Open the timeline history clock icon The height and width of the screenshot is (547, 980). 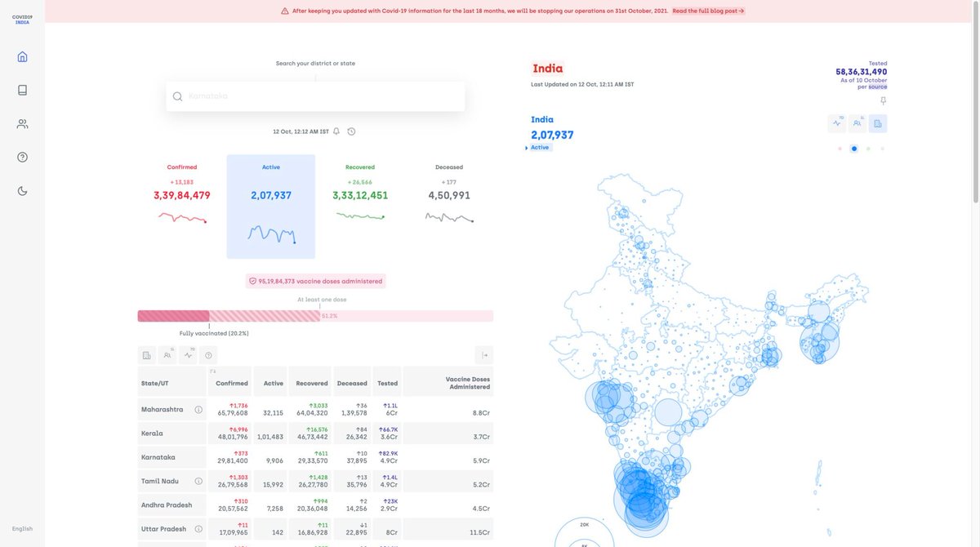coord(351,131)
